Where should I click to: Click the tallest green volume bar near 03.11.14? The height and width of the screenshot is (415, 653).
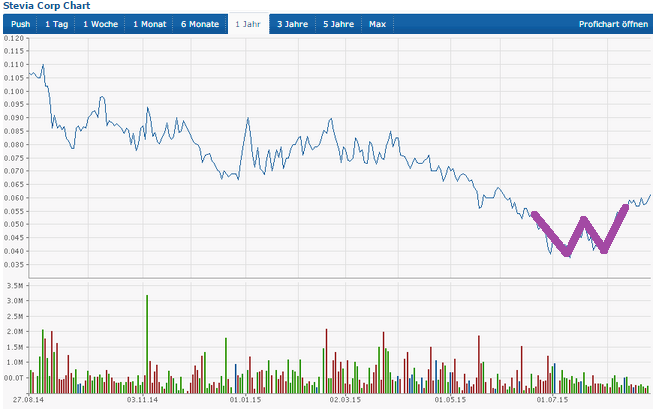click(x=147, y=344)
